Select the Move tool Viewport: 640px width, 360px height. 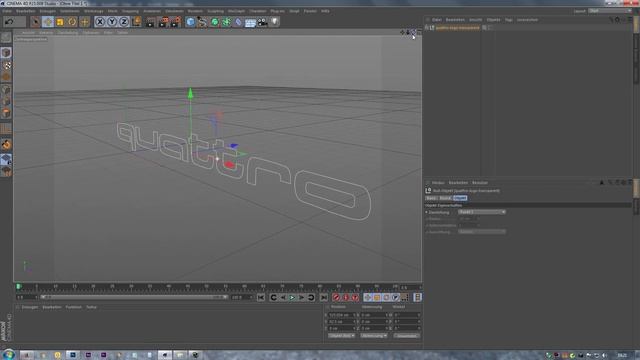coord(48,22)
